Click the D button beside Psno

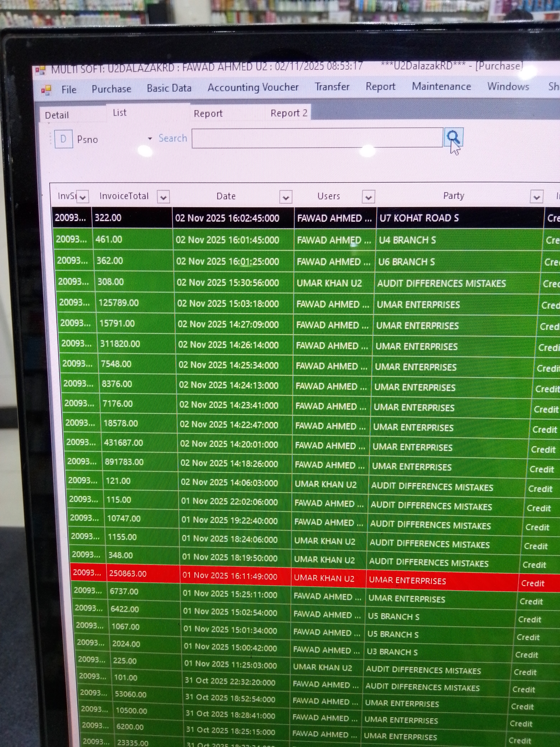click(x=63, y=139)
